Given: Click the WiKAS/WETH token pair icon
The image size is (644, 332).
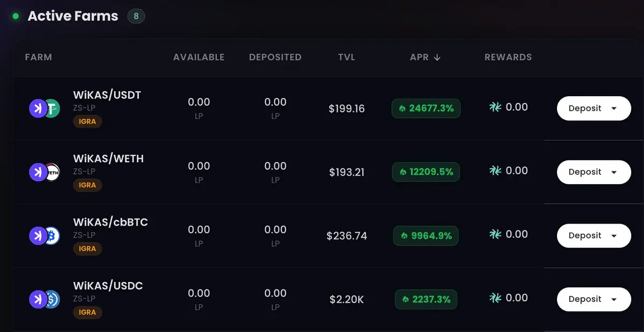Looking at the screenshot, I should [44, 172].
